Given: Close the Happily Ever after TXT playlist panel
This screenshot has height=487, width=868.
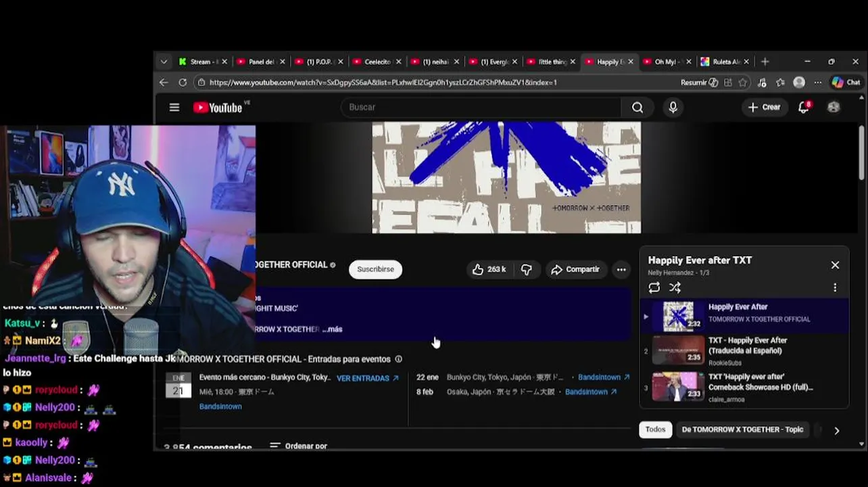Looking at the screenshot, I should (835, 265).
